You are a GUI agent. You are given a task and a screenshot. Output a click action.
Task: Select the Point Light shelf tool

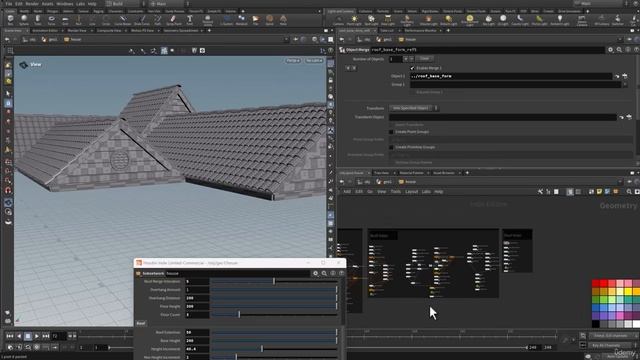(354, 20)
